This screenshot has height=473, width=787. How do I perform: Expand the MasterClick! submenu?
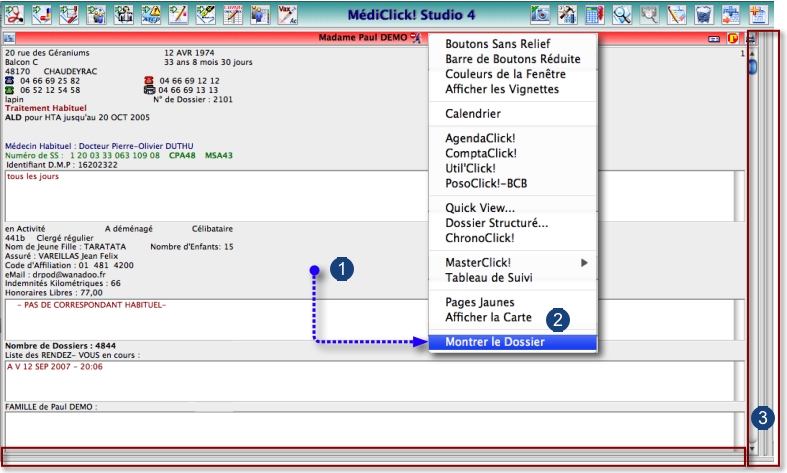[512, 263]
